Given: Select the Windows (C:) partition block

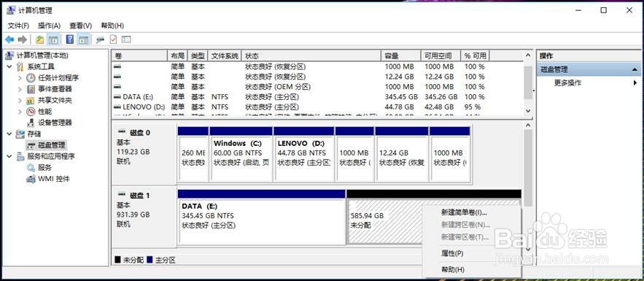Looking at the screenshot, I should (241, 155).
